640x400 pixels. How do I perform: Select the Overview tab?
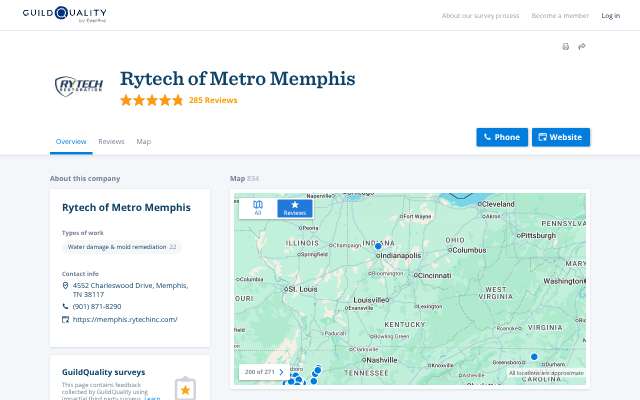71,142
